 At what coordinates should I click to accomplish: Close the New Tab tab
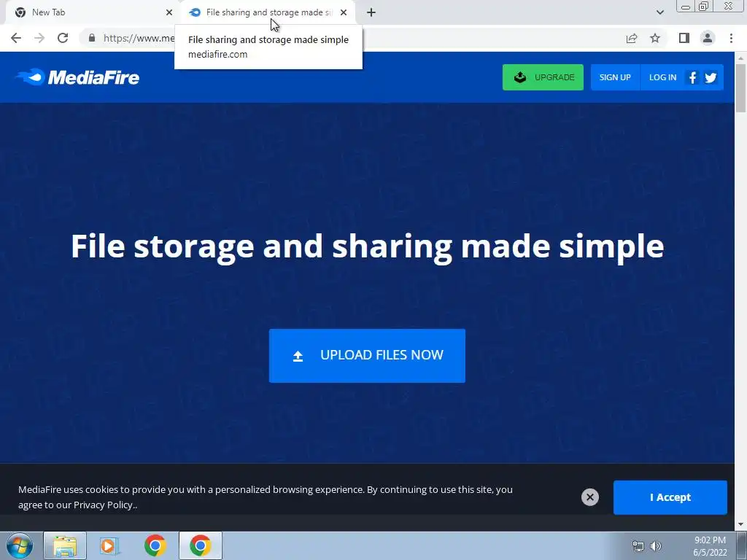pos(169,12)
